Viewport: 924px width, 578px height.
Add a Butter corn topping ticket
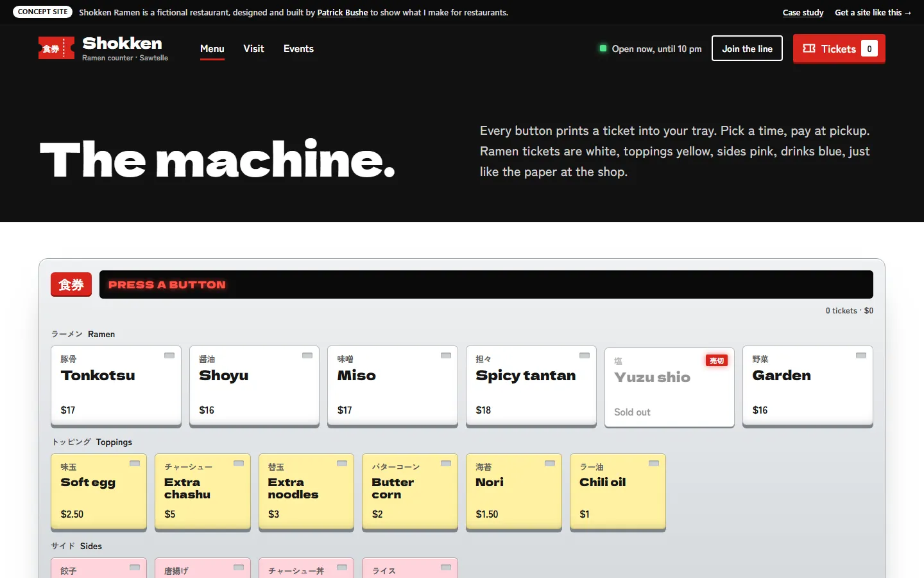coord(410,492)
